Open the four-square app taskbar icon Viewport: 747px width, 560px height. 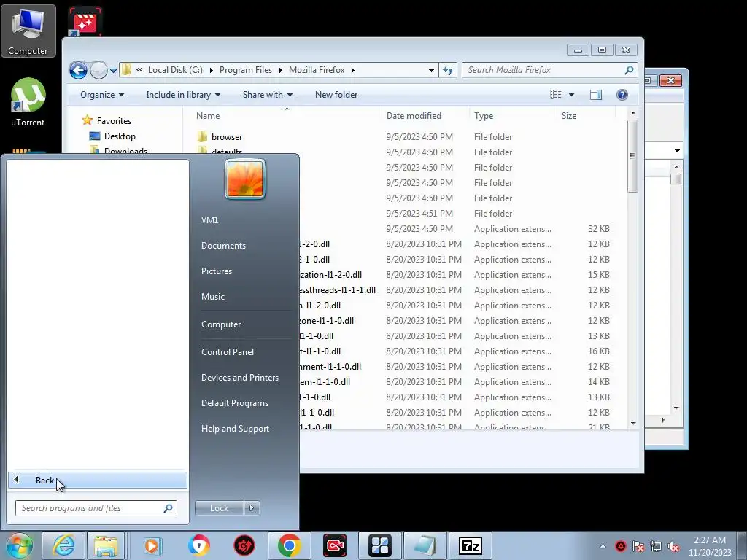(379, 545)
